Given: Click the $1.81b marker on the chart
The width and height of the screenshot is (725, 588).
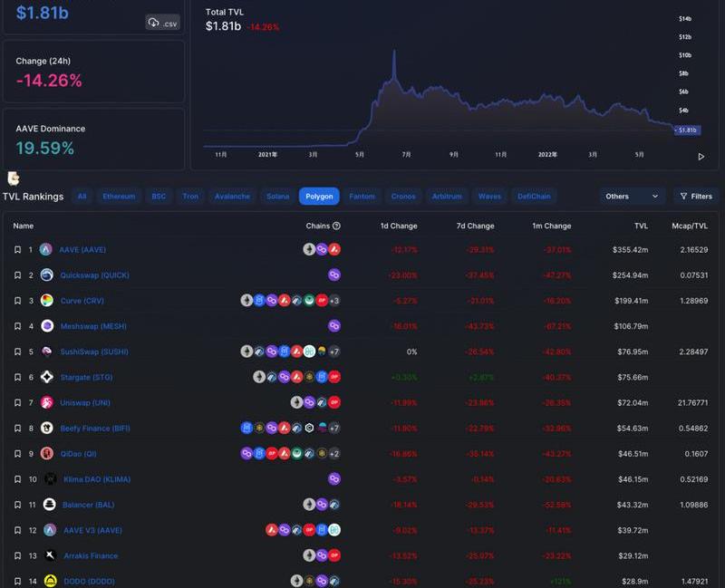Looking at the screenshot, I should pos(687,130).
